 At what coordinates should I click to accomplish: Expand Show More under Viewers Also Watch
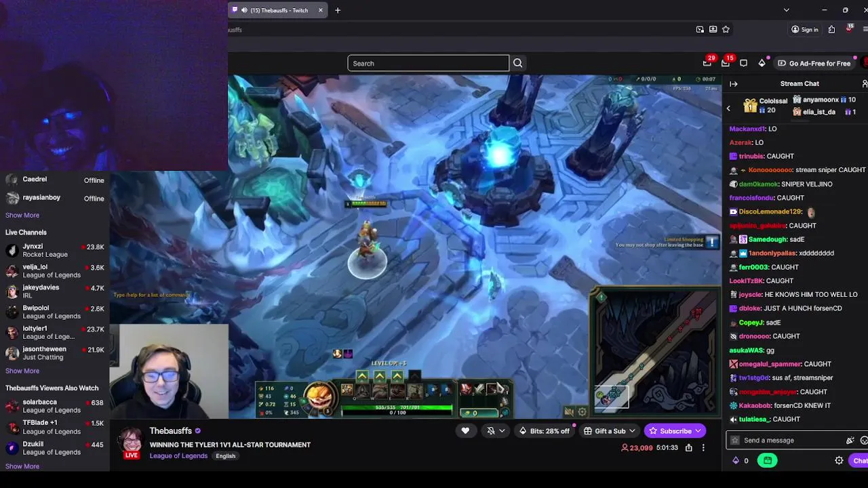click(x=22, y=466)
